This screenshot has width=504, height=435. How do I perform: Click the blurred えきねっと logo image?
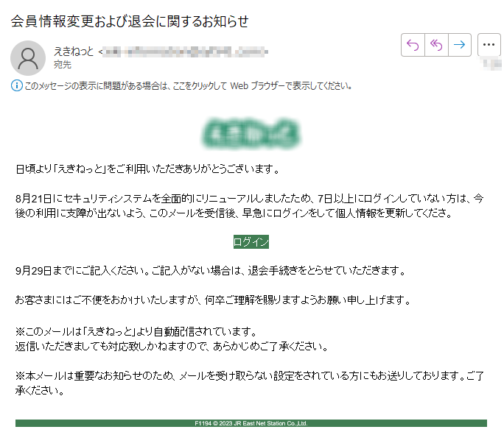(x=251, y=133)
